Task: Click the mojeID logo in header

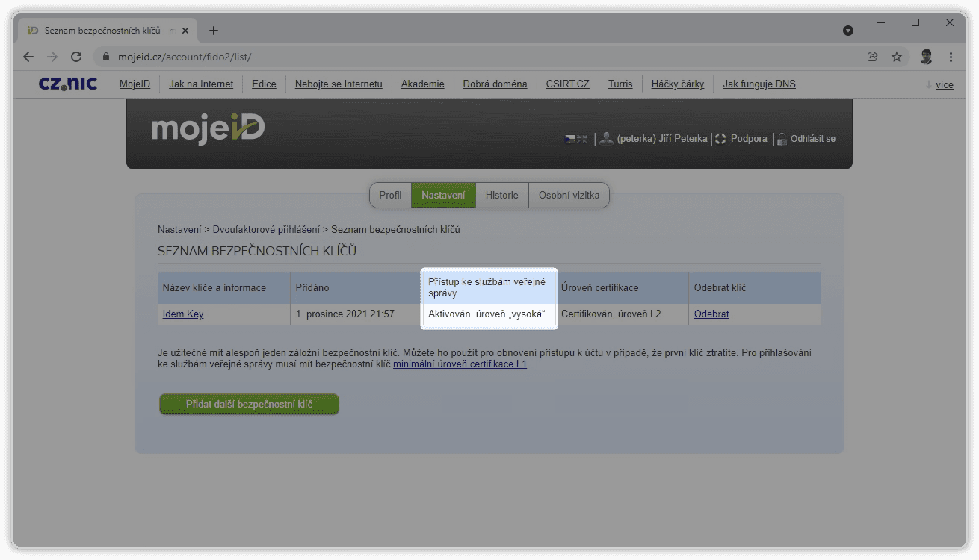Action: (208, 128)
